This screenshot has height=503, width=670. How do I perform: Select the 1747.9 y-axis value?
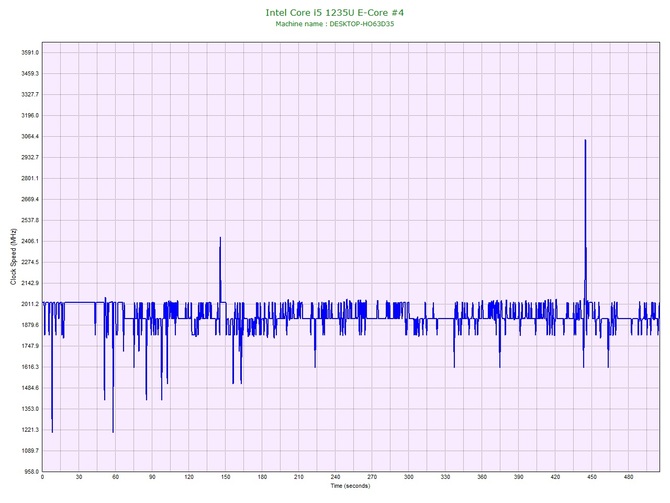30,346
